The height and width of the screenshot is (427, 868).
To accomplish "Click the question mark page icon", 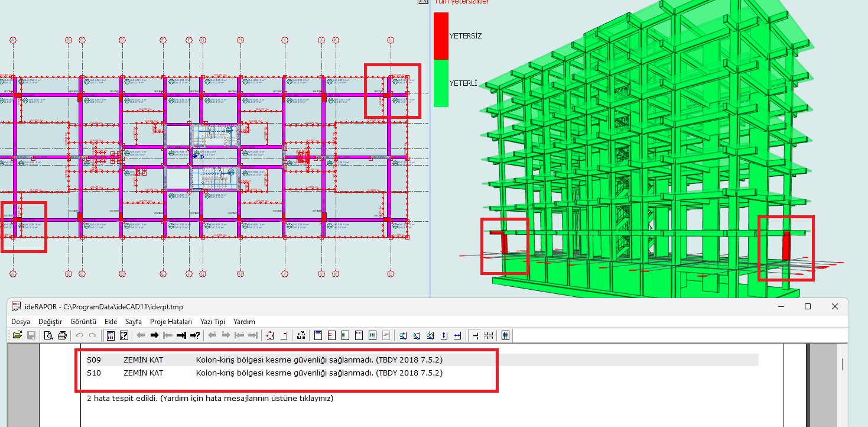I will point(124,335).
